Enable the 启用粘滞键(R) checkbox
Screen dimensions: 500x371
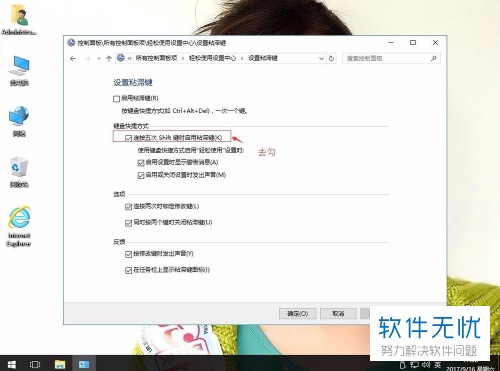point(116,99)
